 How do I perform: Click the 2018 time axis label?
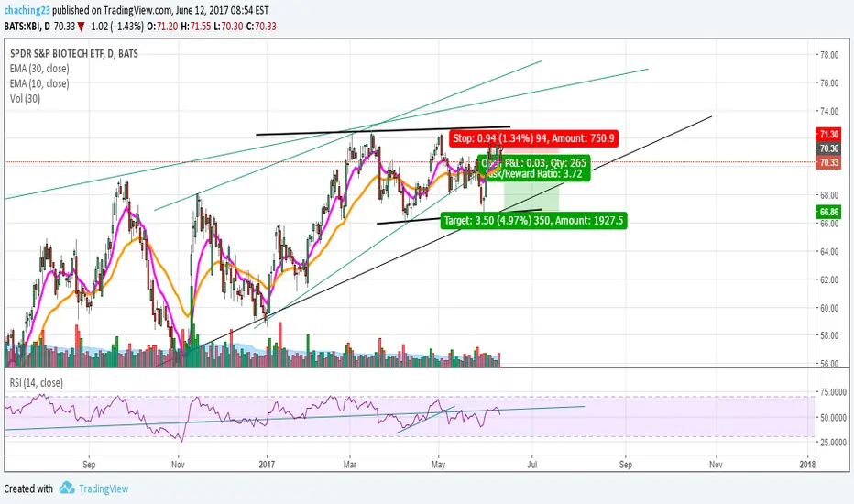[x=807, y=465]
